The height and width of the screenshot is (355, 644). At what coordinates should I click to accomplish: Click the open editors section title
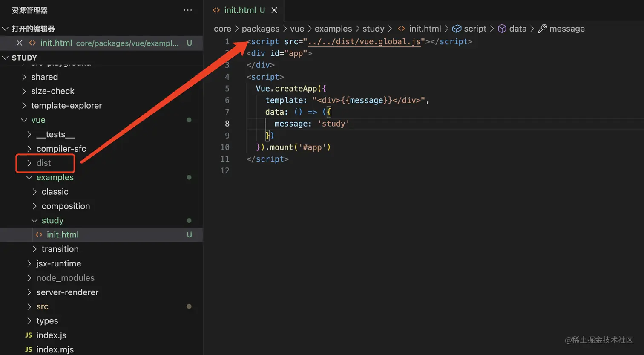coord(33,29)
